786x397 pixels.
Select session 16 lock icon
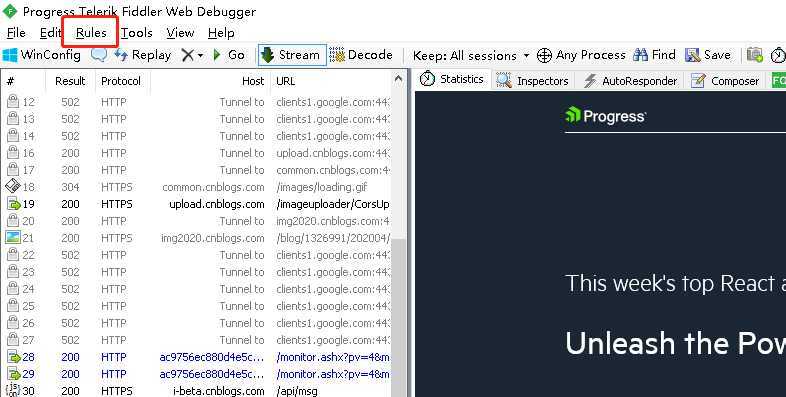(13, 153)
